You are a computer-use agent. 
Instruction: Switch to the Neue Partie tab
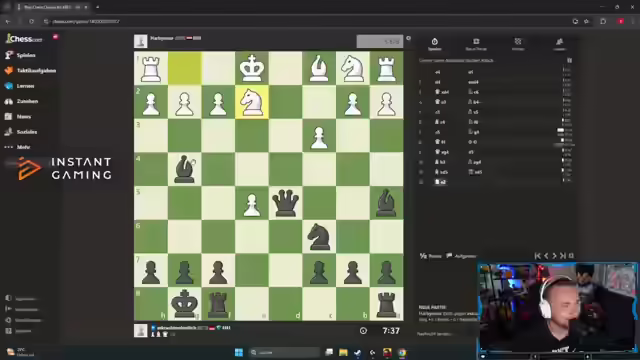click(476, 44)
